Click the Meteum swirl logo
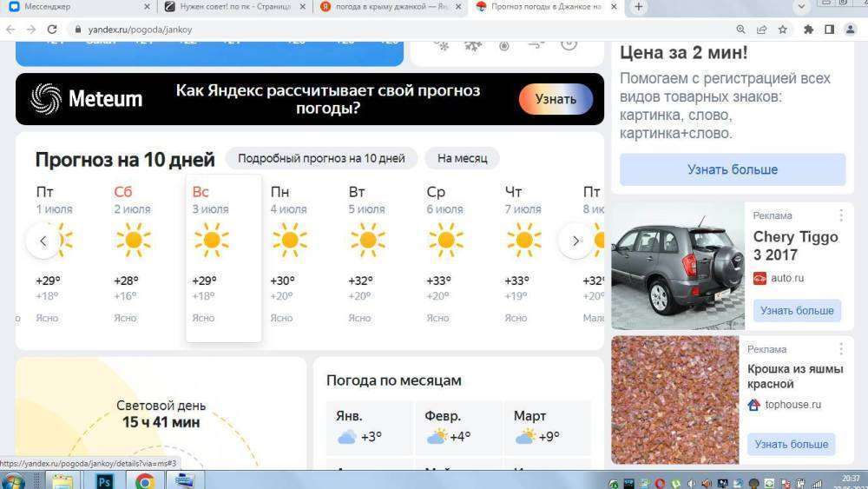This screenshot has width=868, height=489. tap(46, 98)
